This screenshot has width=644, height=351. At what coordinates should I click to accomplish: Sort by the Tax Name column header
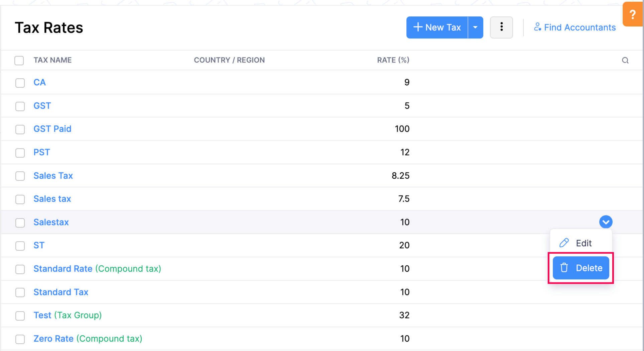[x=52, y=60]
